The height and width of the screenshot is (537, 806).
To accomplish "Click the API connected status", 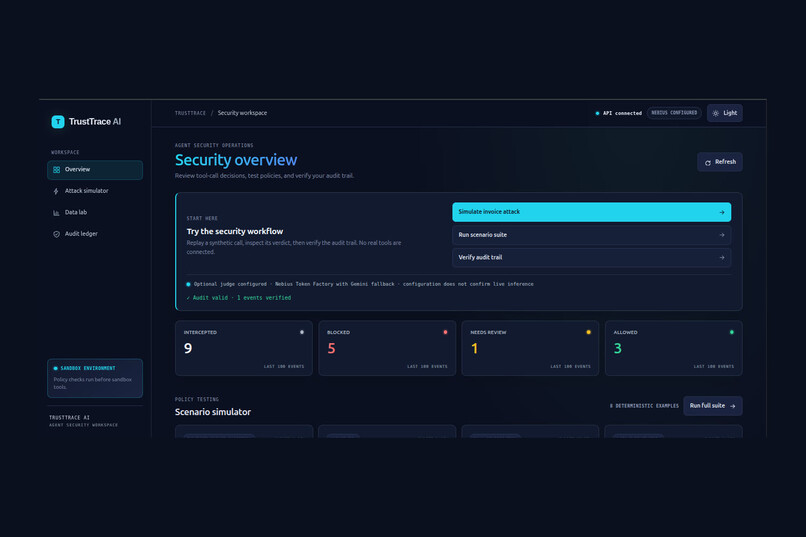I will click(618, 113).
